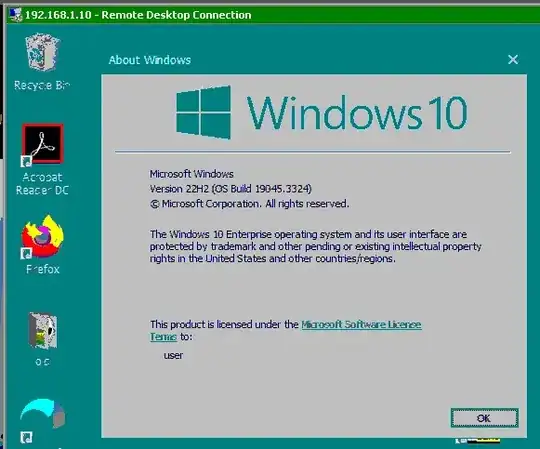Click the 'Version 22H2 (OS Build 19045.3324)' text
This screenshot has width=540, height=449.
point(230,189)
